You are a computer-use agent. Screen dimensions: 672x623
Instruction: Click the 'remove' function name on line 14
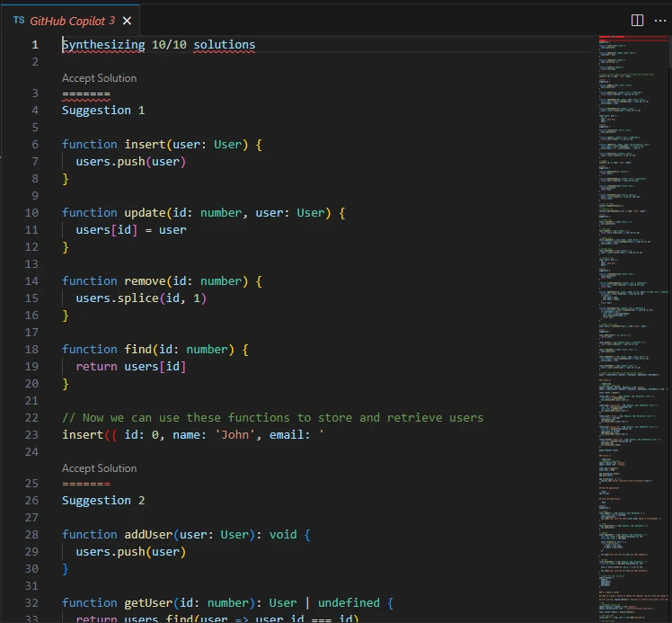click(145, 281)
